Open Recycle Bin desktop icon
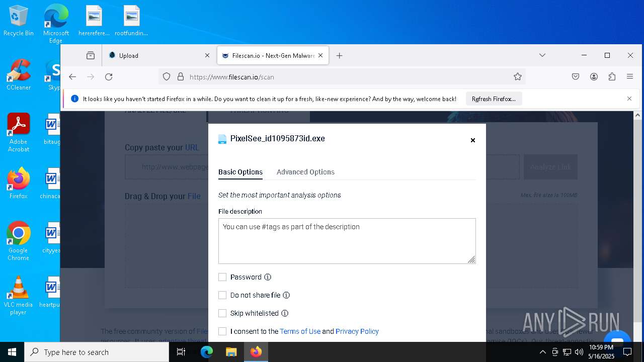 19,21
